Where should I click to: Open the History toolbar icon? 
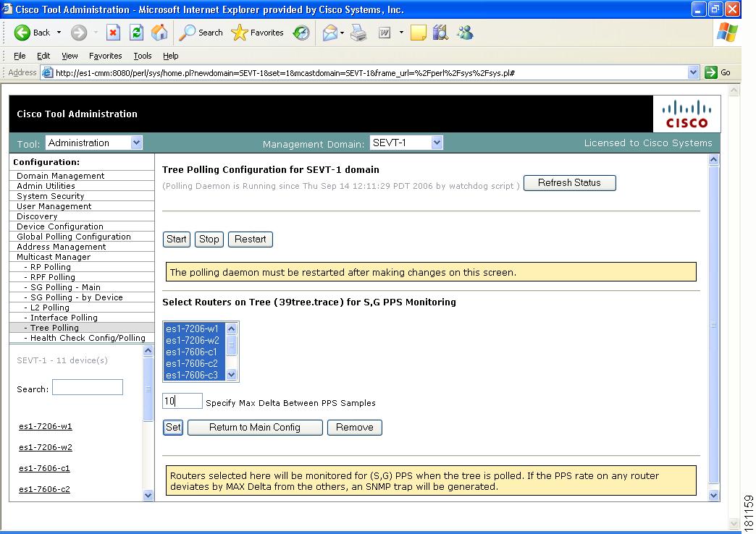coord(301,33)
